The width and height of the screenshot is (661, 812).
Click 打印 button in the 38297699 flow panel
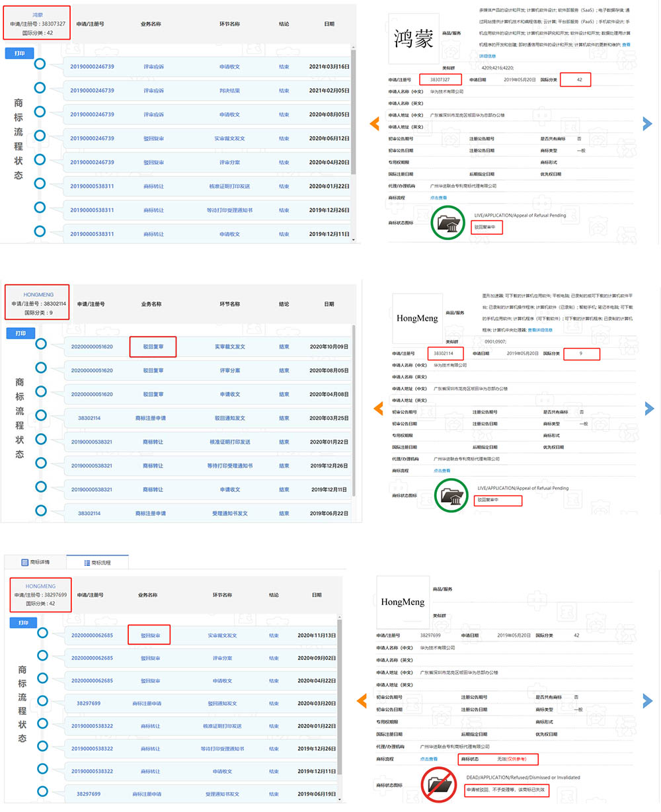pos(23,623)
